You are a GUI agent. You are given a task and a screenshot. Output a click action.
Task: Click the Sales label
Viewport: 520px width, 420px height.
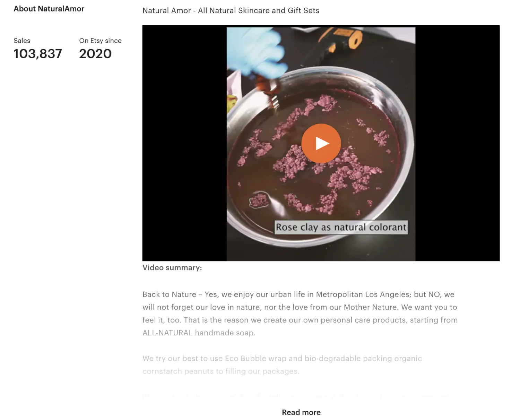22,41
